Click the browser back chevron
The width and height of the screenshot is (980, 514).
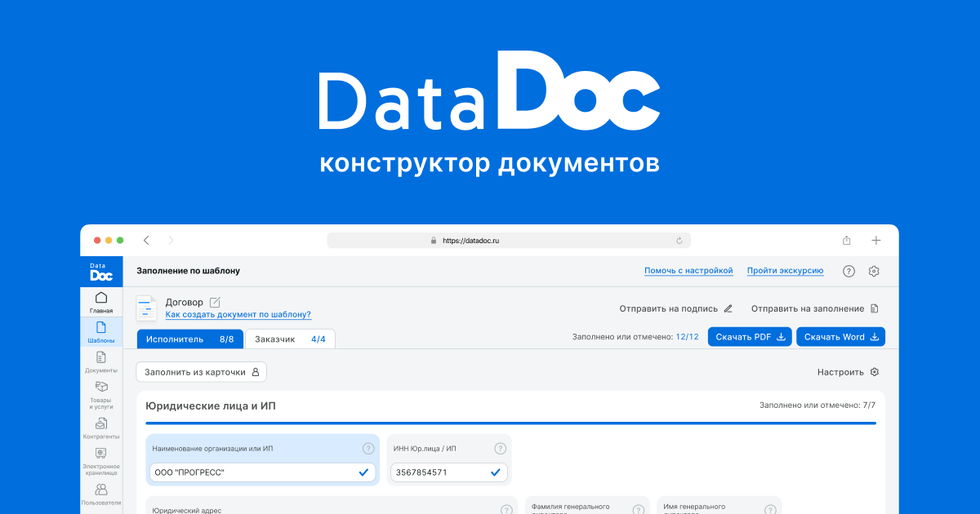146,240
